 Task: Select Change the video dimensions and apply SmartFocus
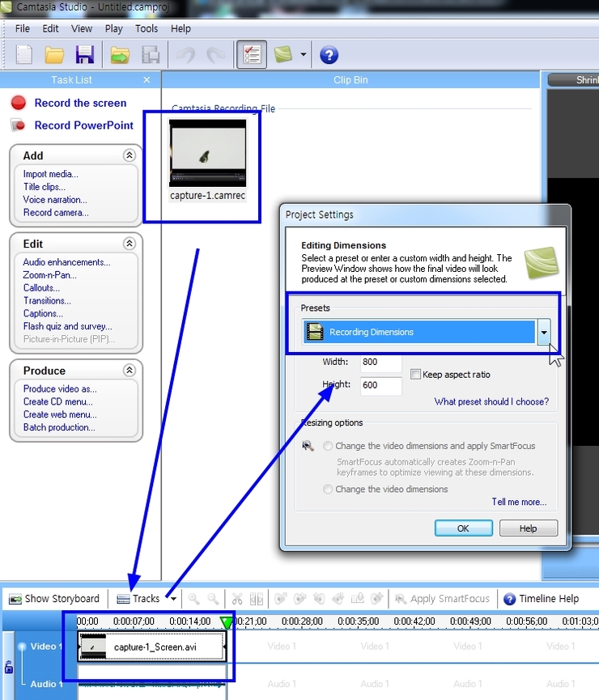[328, 446]
